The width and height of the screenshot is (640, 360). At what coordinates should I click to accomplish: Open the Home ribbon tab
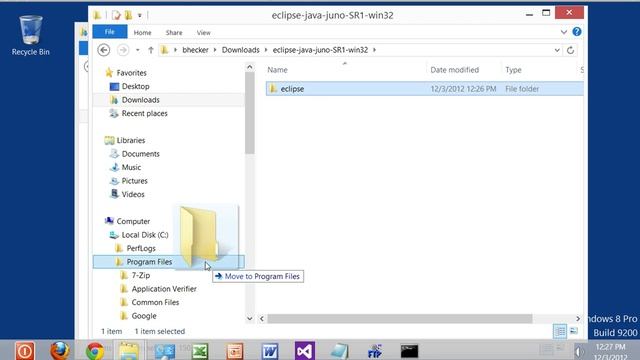point(142,33)
